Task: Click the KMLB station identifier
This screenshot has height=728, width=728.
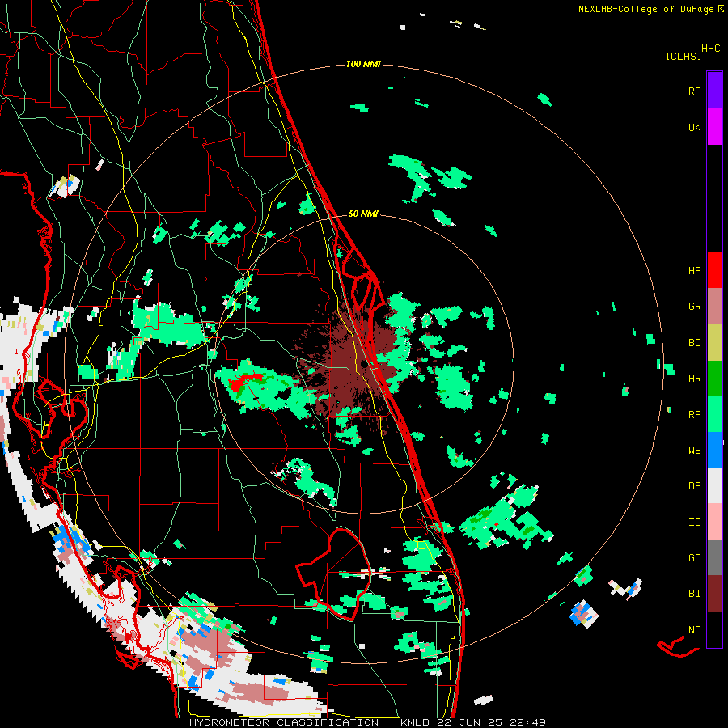Action: 415,722
